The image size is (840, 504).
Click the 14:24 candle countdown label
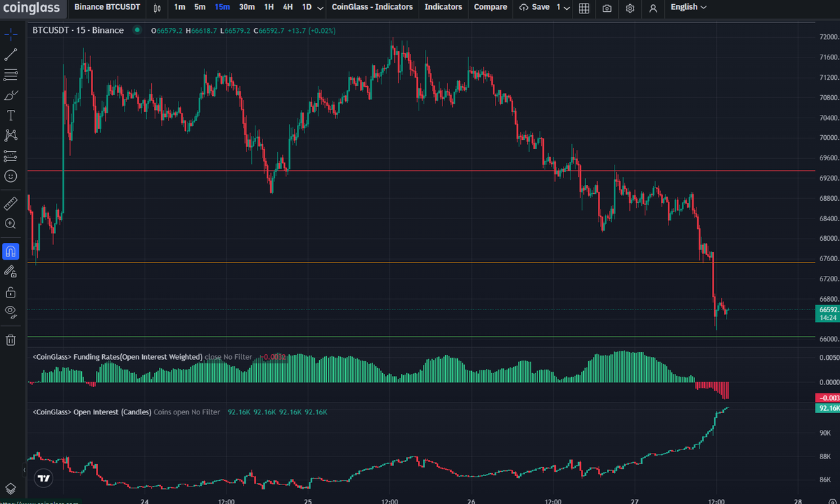click(x=828, y=318)
